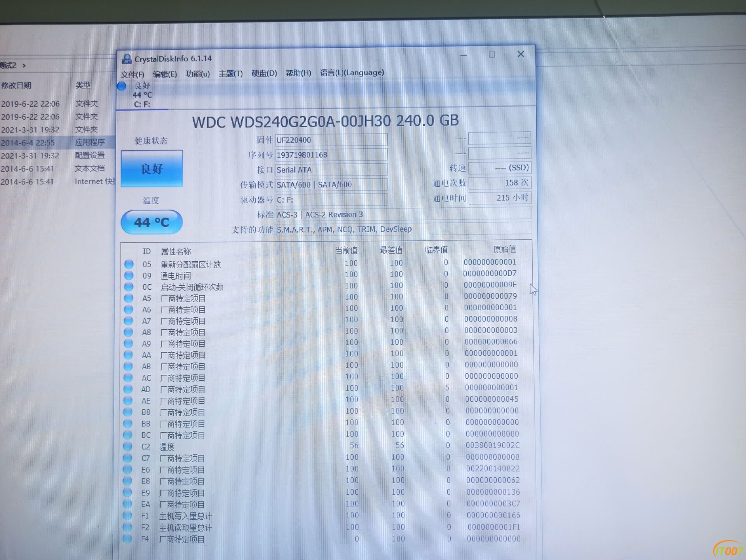The image size is (746, 560).
Task: Select the C: F: disk tab status icon
Action: [122, 86]
